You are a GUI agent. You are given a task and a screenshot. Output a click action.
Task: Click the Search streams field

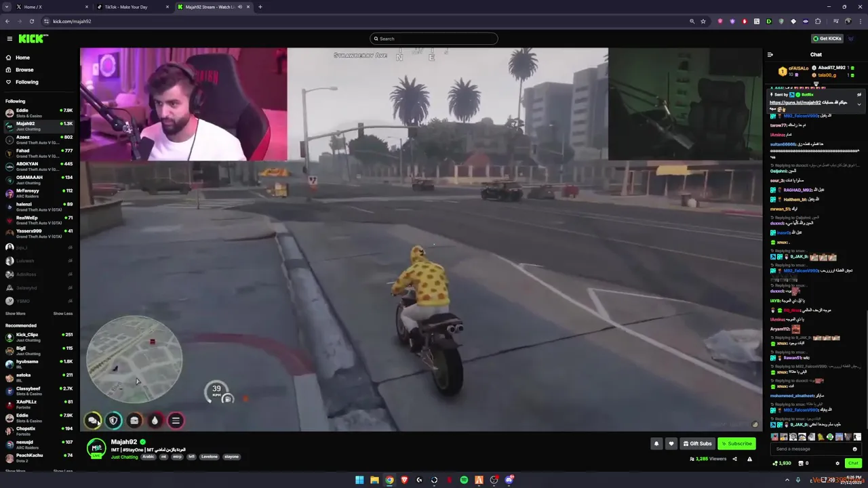[434, 39]
